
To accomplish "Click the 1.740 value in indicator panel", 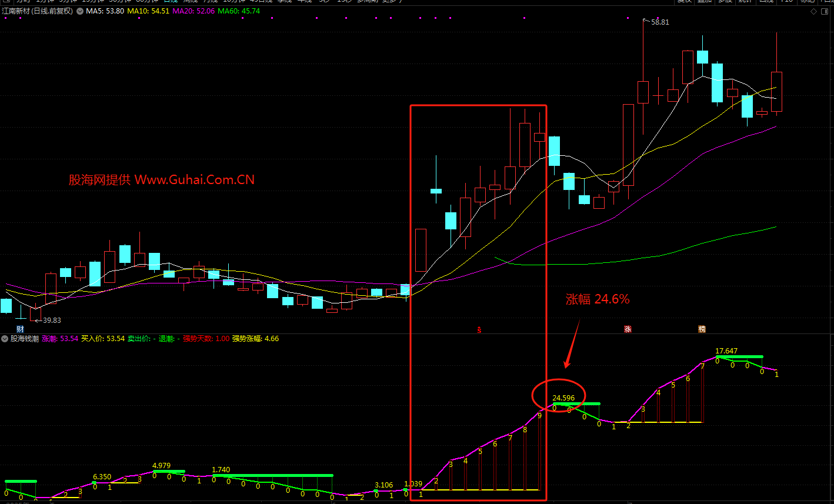I will (x=221, y=470).
